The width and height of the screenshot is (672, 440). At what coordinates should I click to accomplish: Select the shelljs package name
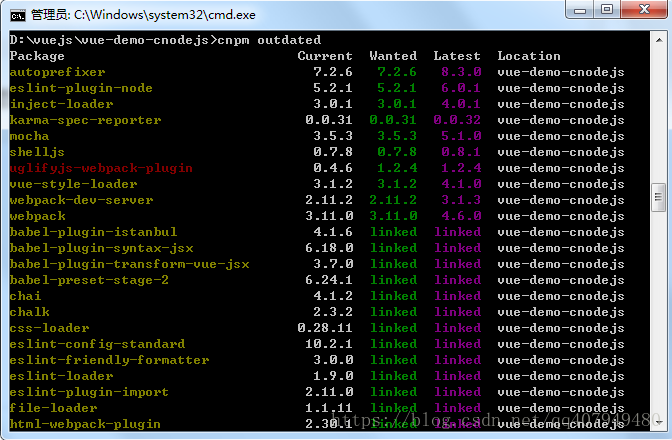click(x=37, y=152)
